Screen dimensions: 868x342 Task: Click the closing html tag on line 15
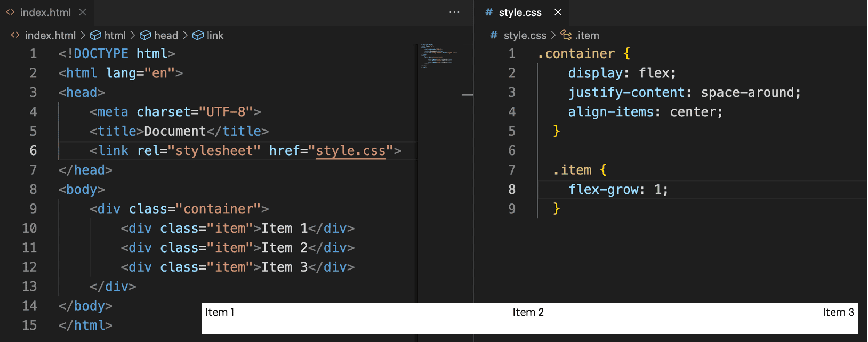85,325
